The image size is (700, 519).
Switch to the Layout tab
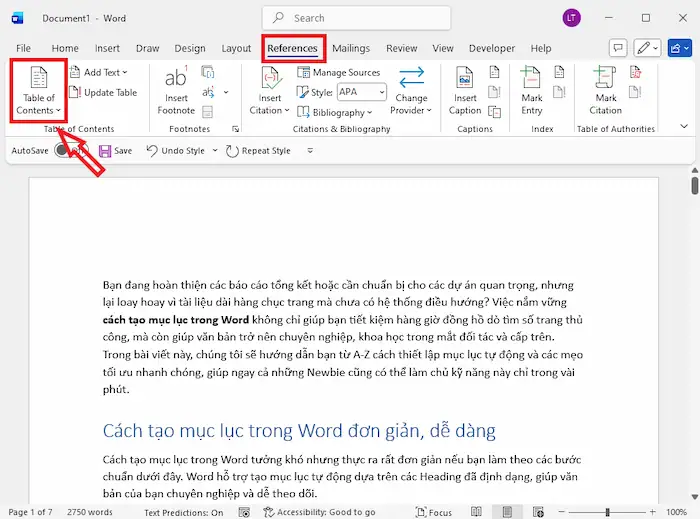click(236, 48)
